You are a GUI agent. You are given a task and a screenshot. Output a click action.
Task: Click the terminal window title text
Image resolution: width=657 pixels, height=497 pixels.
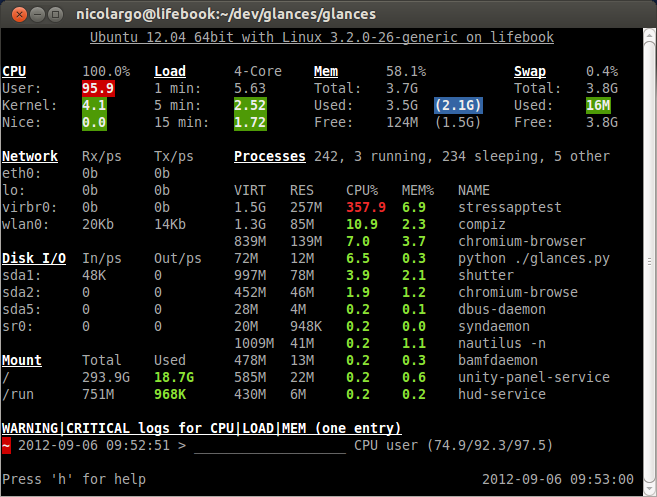226,14
